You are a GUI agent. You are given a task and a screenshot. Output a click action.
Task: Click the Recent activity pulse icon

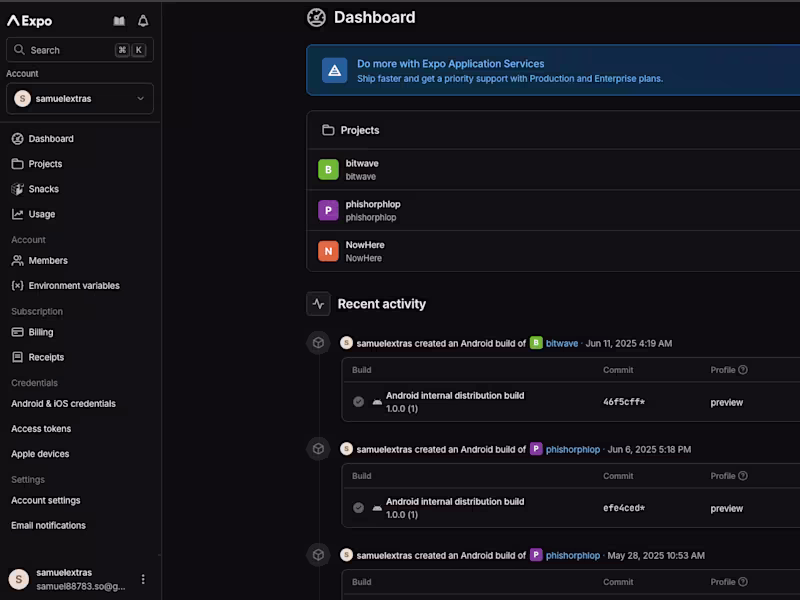(x=318, y=304)
